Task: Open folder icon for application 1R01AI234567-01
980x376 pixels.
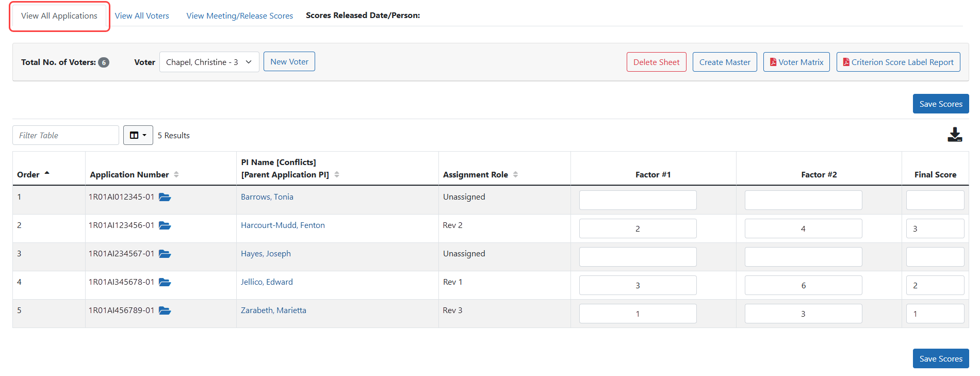Action: [165, 254]
